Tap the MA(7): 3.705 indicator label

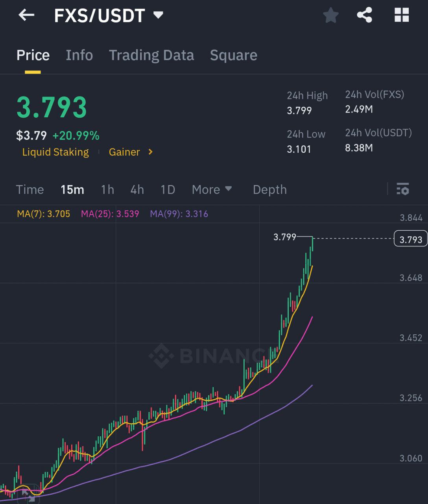[x=44, y=214]
